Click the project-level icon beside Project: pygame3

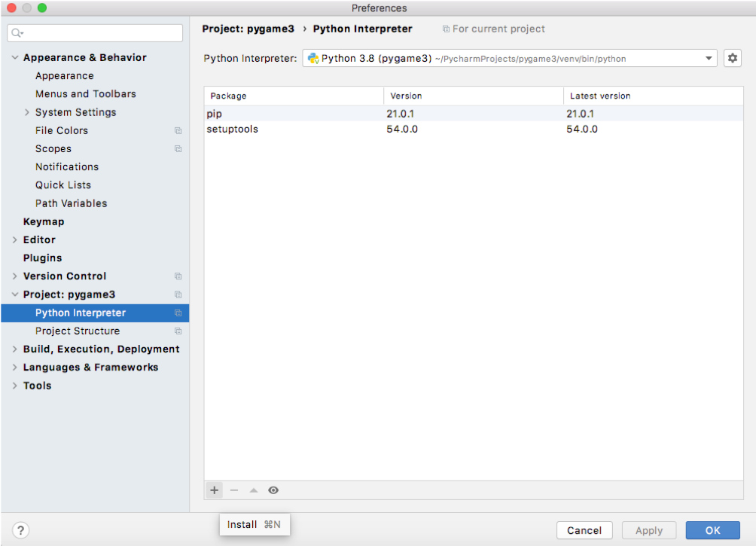coord(178,294)
